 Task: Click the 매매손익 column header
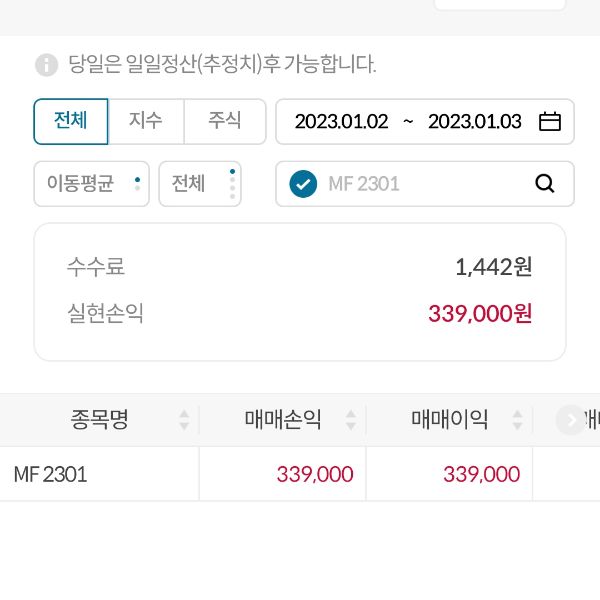click(x=283, y=420)
